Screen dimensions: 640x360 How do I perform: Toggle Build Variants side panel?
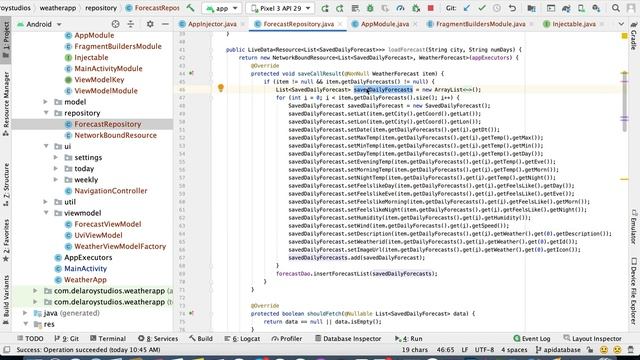[x=6, y=300]
